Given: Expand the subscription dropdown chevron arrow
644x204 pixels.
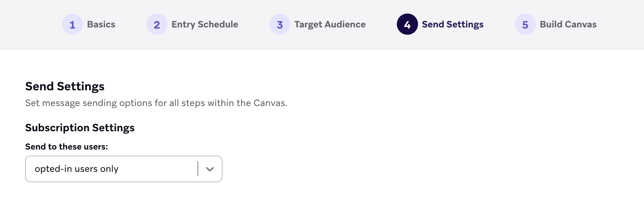Looking at the screenshot, I should click(x=210, y=169).
